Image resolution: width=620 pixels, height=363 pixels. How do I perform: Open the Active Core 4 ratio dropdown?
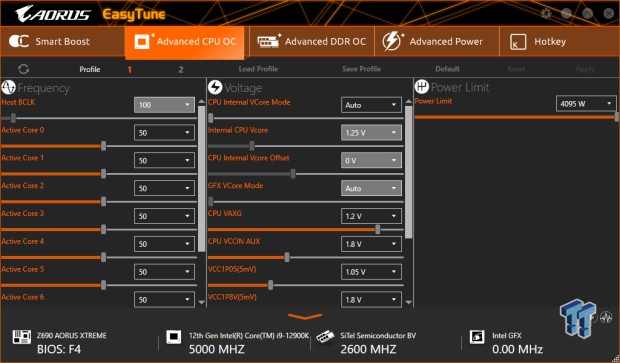click(164, 244)
